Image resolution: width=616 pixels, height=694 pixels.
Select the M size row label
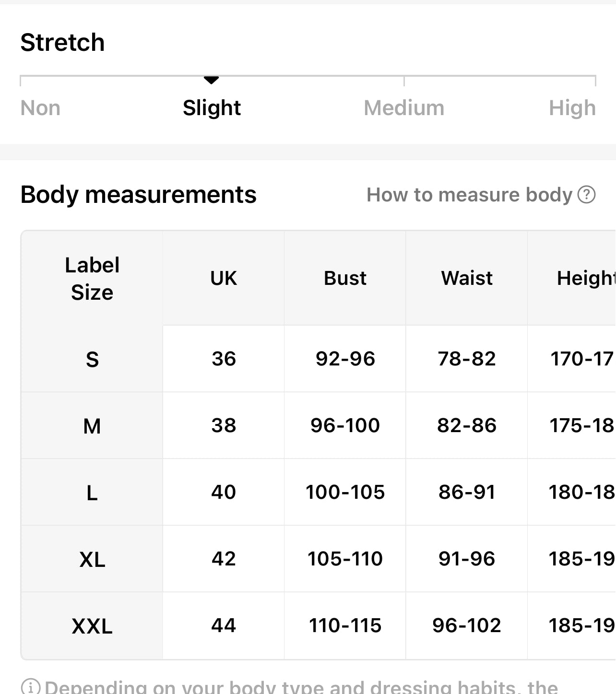pyautogui.click(x=92, y=426)
